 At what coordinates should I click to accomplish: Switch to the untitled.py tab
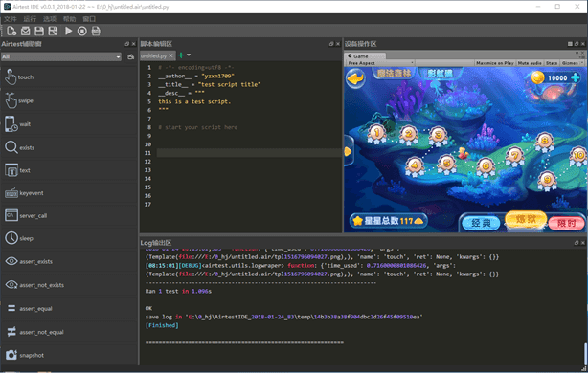point(153,55)
